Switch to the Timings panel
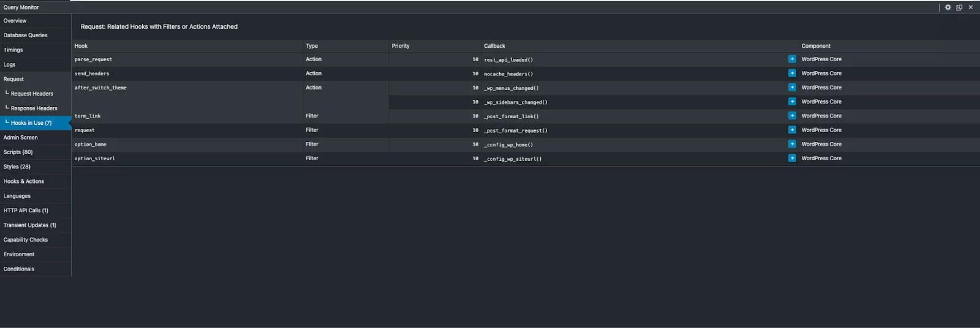 point(13,50)
